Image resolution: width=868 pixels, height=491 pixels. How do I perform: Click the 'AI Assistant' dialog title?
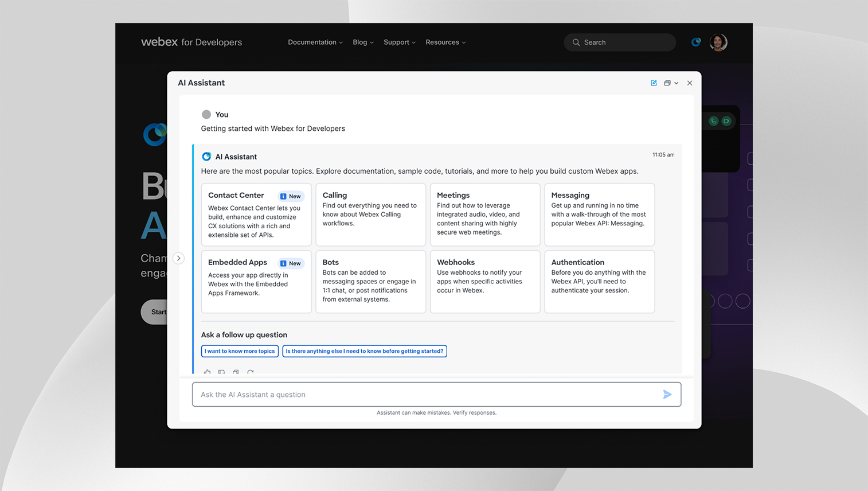tap(201, 83)
